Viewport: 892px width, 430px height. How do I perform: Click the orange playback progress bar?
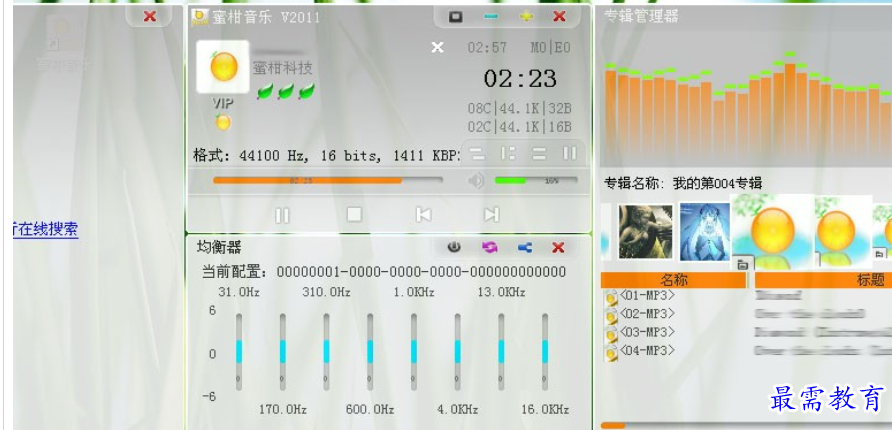click(x=328, y=180)
